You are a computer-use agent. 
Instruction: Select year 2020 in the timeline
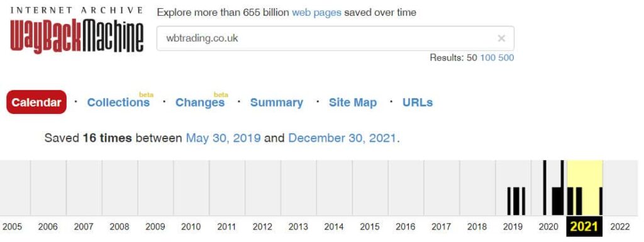[548, 227]
